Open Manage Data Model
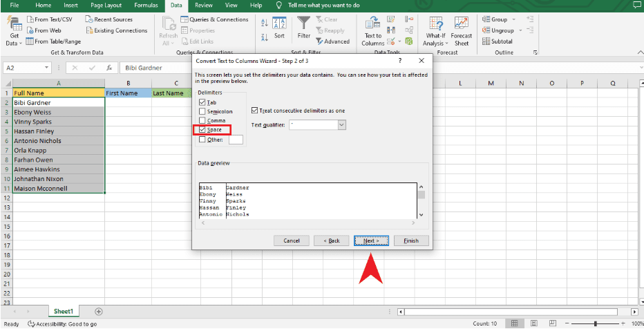Screen dimensions: 644x329 pyautogui.click(x=409, y=41)
